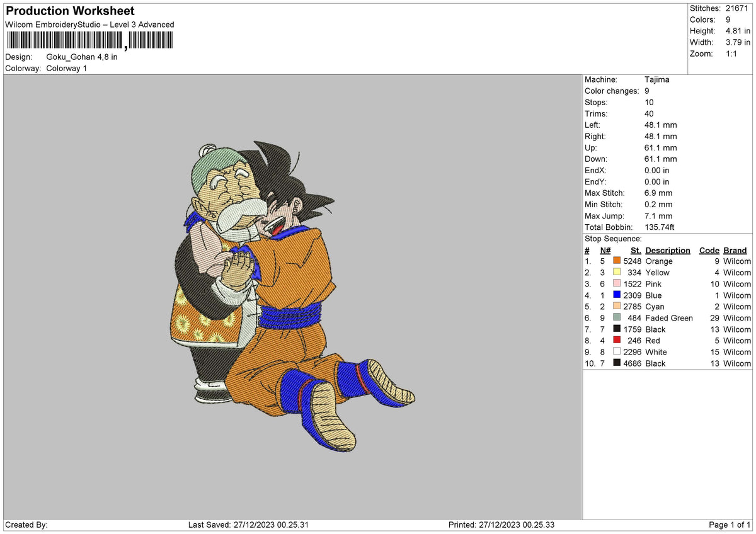The height and width of the screenshot is (534, 756).
Task: Pick the Red thread color swatch
Action: coord(617,340)
